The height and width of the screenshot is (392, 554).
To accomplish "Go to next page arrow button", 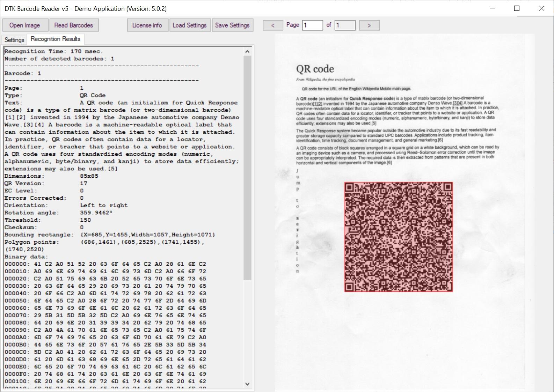I will (x=369, y=25).
